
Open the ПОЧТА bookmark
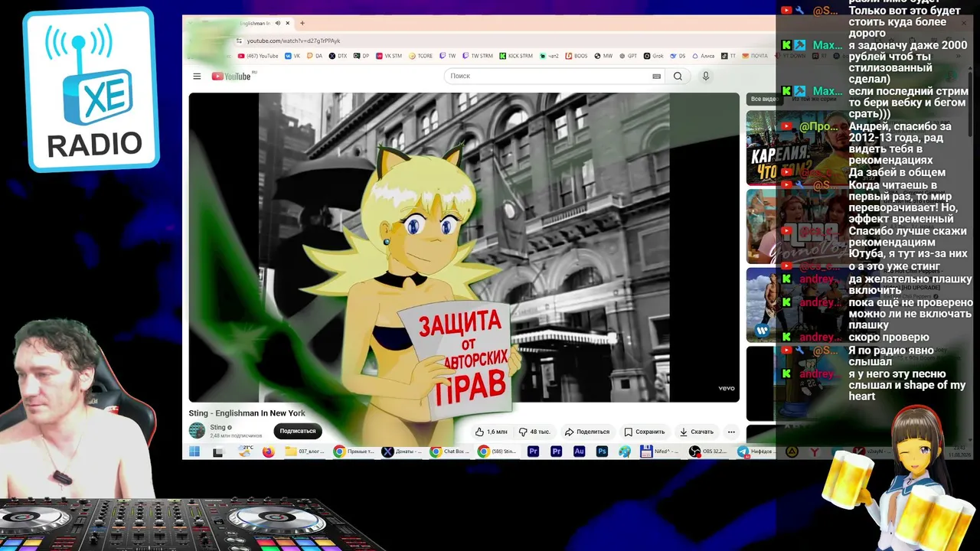pos(755,56)
